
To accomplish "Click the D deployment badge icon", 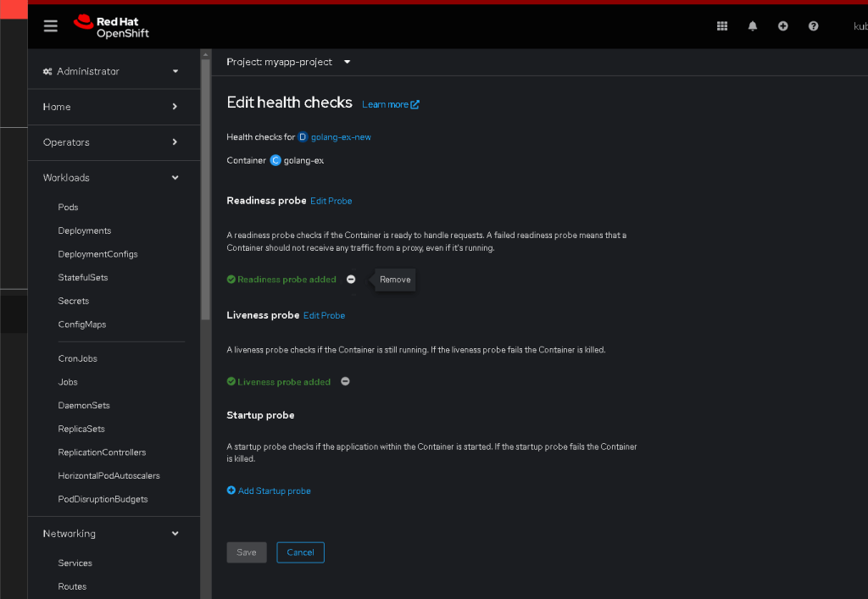I will (303, 137).
